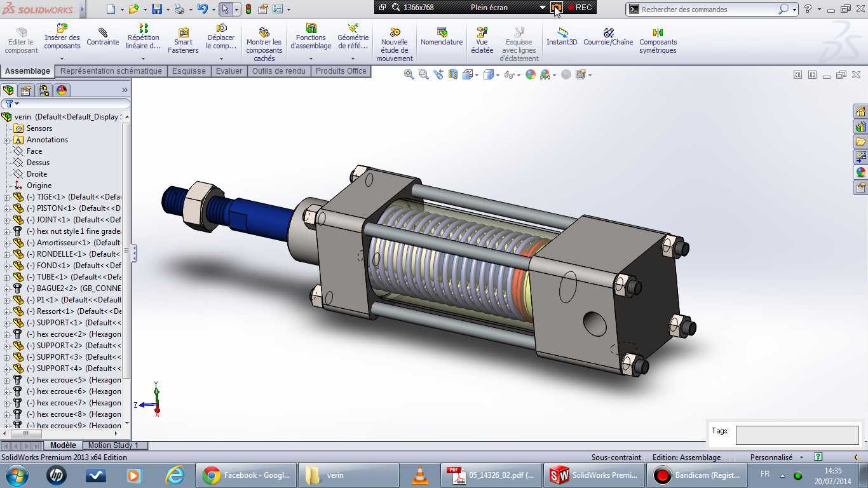Click the Open file folder icon

click(133, 9)
